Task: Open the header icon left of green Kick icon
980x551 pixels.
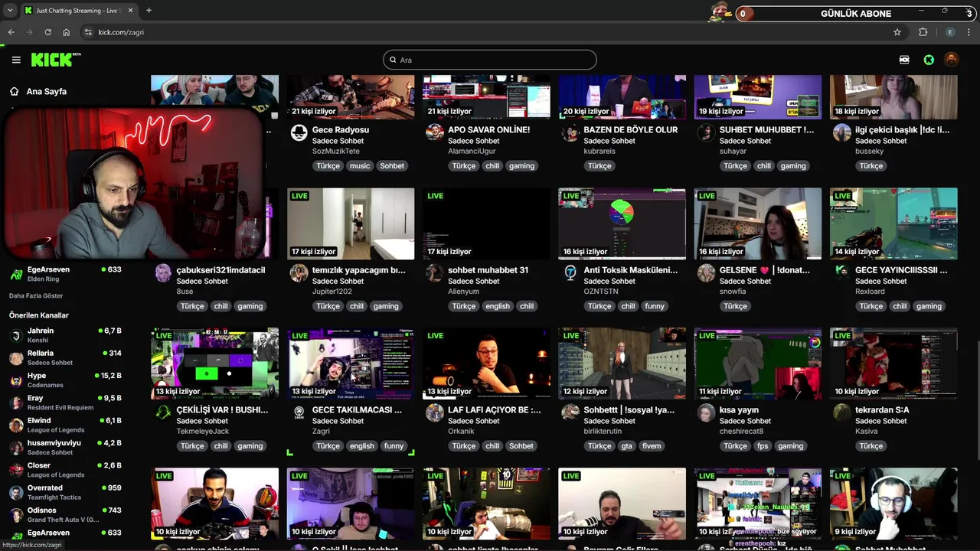Action: [904, 60]
